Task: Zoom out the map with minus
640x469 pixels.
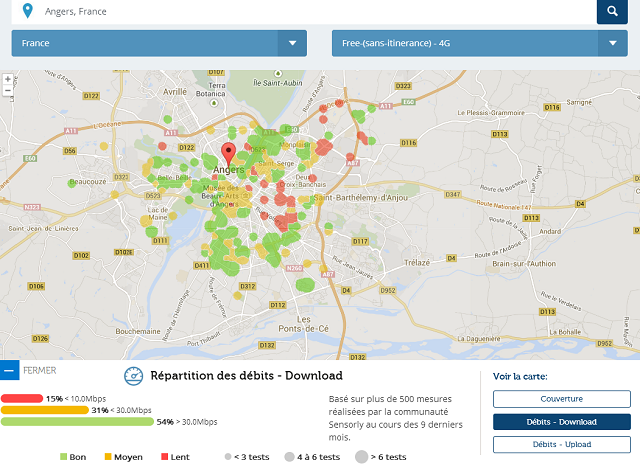Action: click(8, 90)
